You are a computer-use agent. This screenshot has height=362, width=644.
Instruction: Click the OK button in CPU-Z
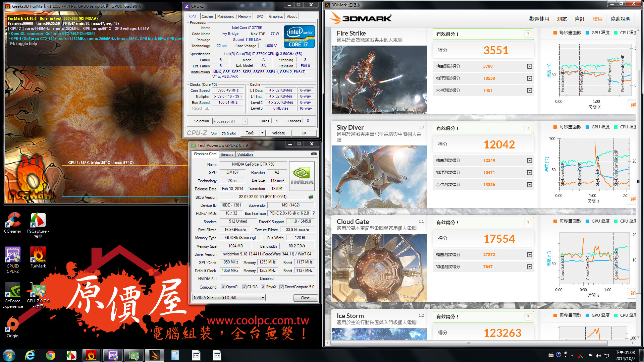[x=304, y=133]
